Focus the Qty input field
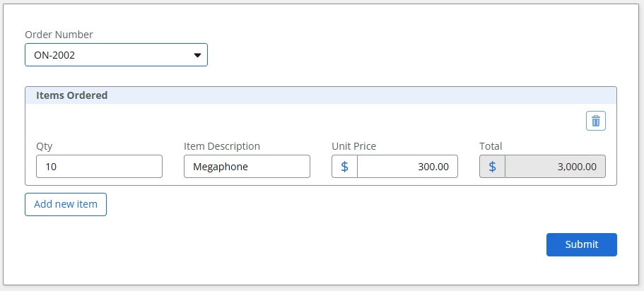This screenshot has width=644, height=291. [x=99, y=167]
